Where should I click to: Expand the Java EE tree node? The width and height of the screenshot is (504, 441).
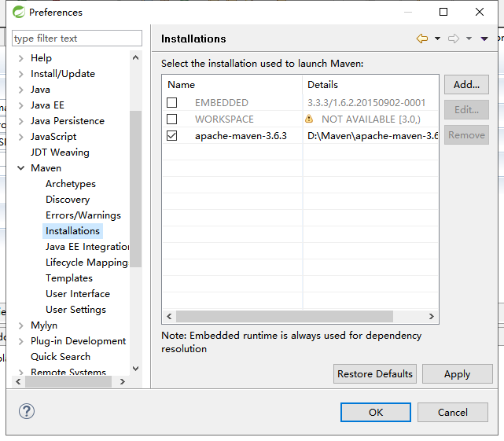[21, 105]
